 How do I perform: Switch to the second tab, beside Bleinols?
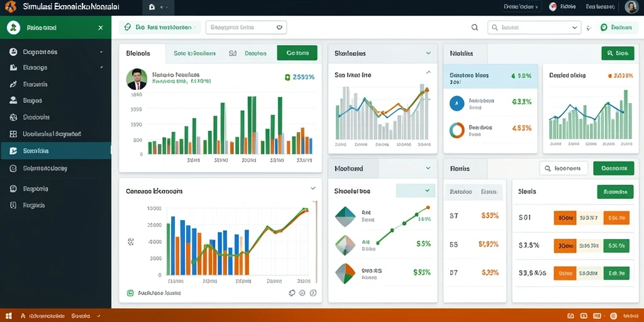coord(194,53)
